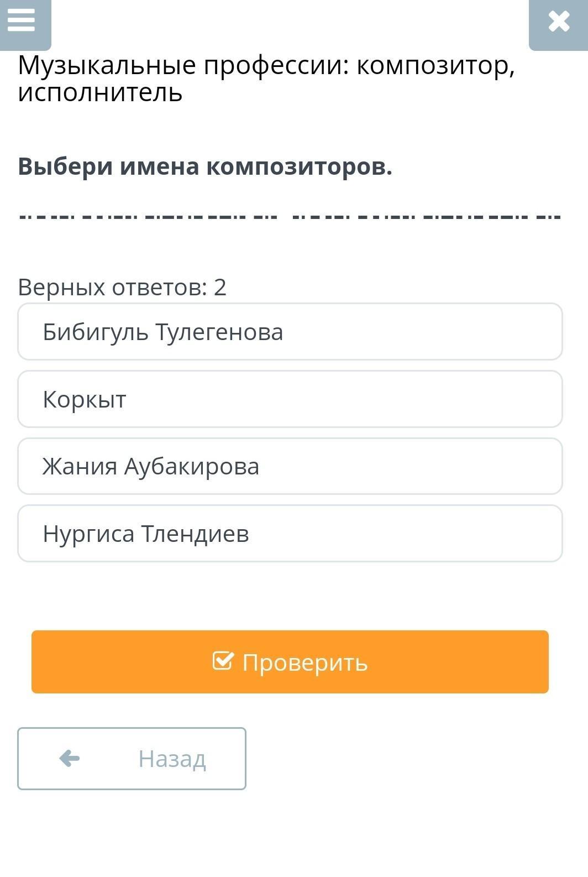
Task: Select the answer Бибигуль Тулегенова
Action: [x=290, y=332]
